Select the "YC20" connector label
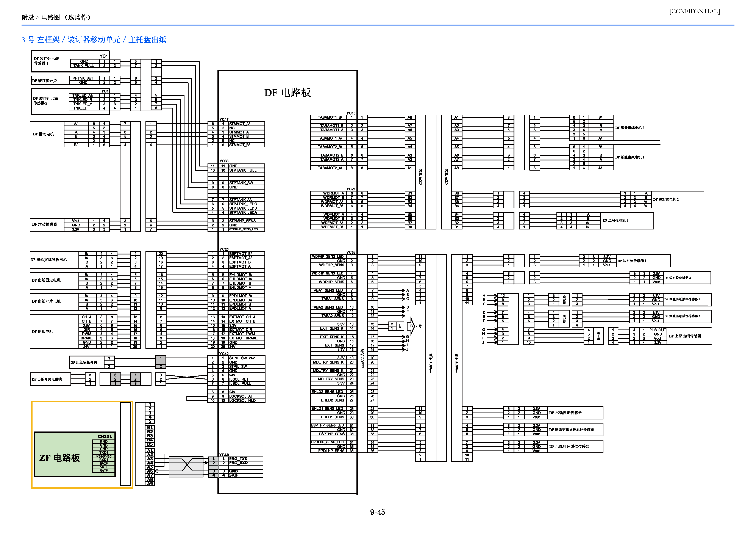 tap(224, 249)
